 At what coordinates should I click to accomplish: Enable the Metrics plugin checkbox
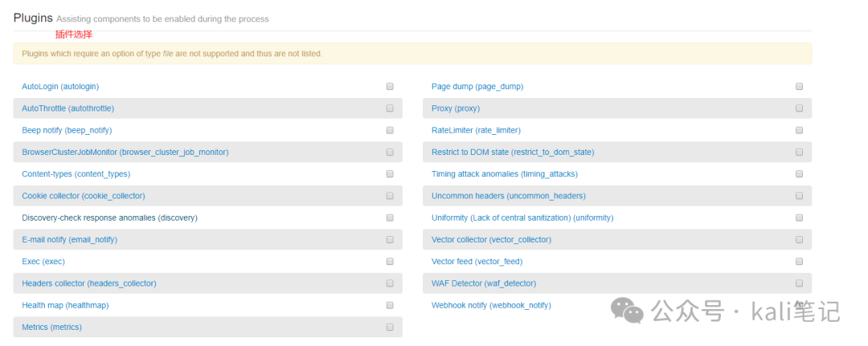(390, 328)
